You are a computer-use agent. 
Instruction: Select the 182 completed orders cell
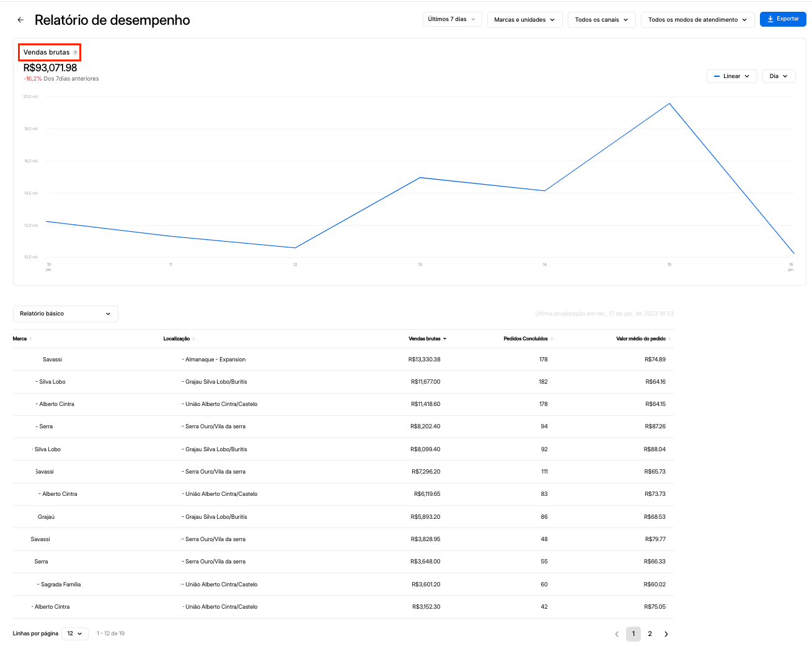[543, 382]
